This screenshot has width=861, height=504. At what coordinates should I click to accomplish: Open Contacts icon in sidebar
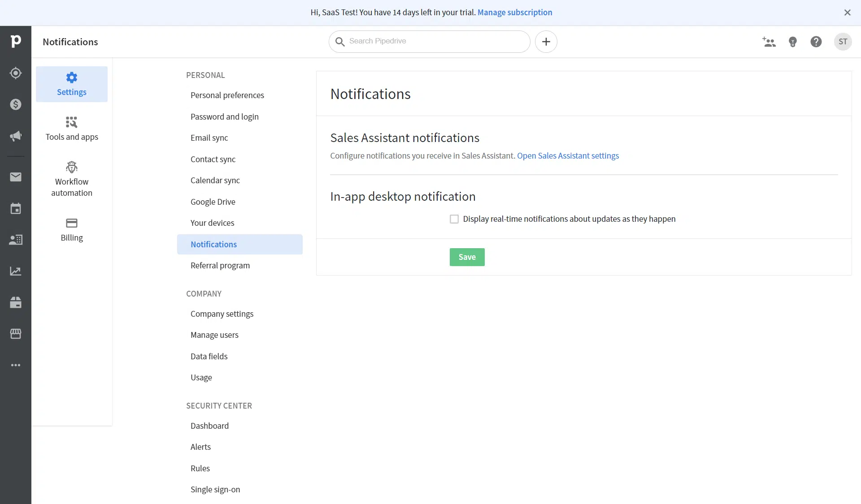point(16,240)
